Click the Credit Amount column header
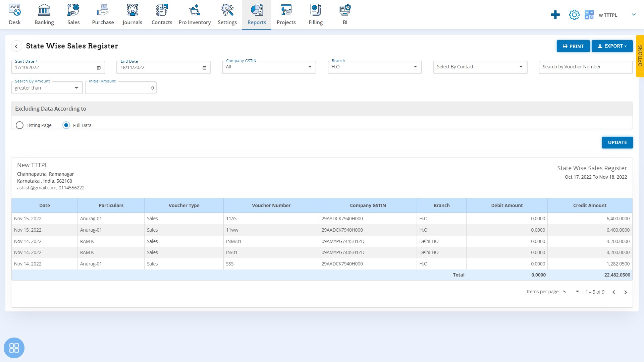Screen dimensions: 644x362 (590, 205)
